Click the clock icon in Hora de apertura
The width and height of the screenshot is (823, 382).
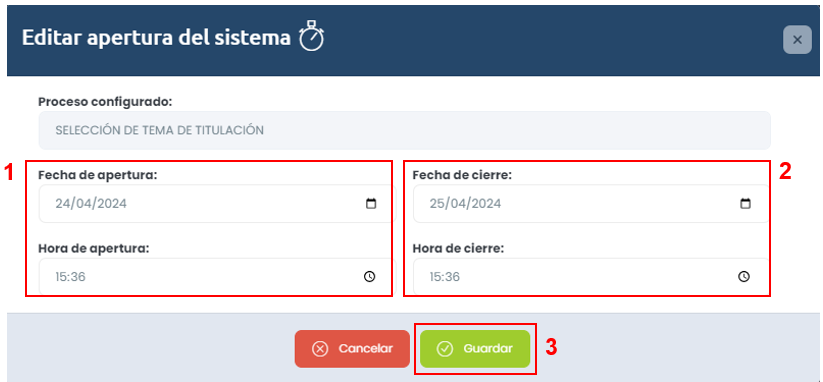coord(370,277)
